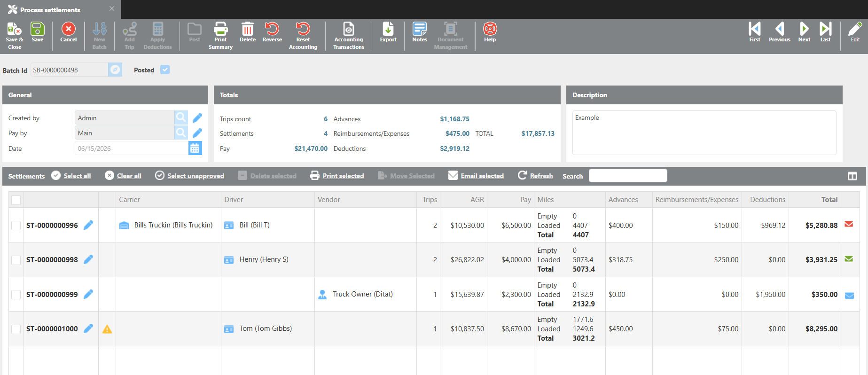Check the box for ST-0000000998
Image resolution: width=868 pixels, height=375 pixels.
pos(16,260)
